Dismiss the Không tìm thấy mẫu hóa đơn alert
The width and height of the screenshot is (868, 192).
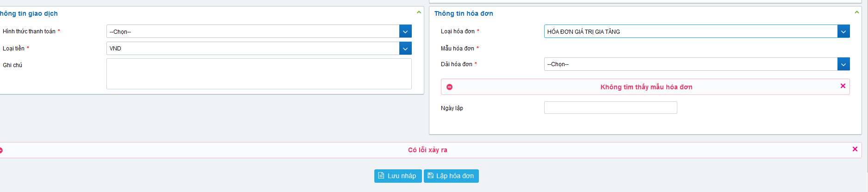pyautogui.click(x=843, y=86)
